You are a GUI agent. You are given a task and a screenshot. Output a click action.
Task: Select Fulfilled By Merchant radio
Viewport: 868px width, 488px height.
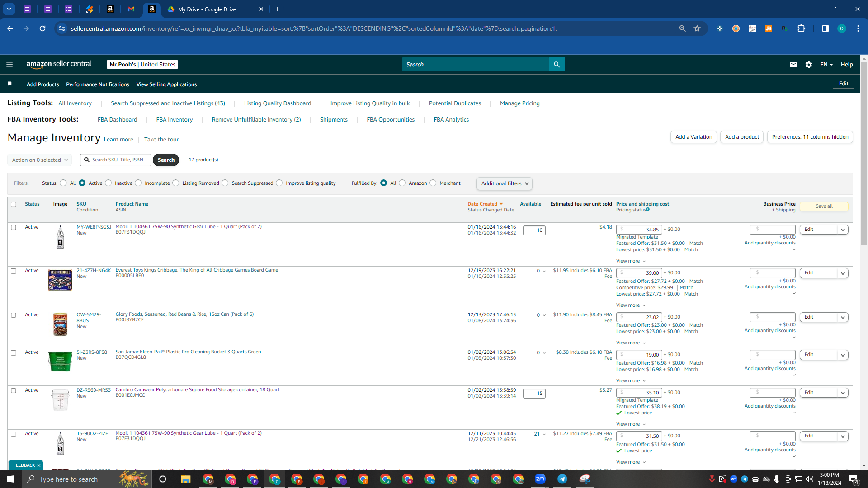[x=433, y=183]
